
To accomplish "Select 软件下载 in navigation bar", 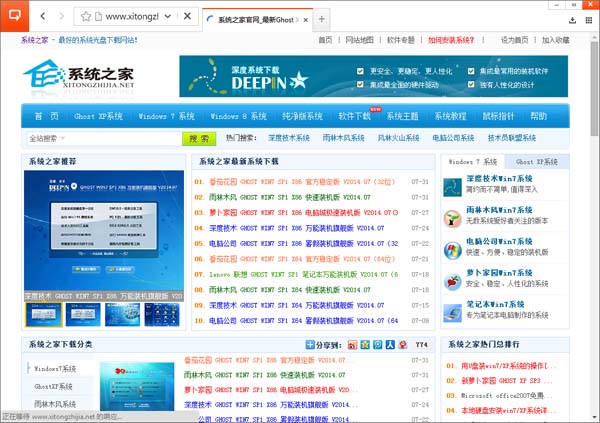I will click(354, 115).
